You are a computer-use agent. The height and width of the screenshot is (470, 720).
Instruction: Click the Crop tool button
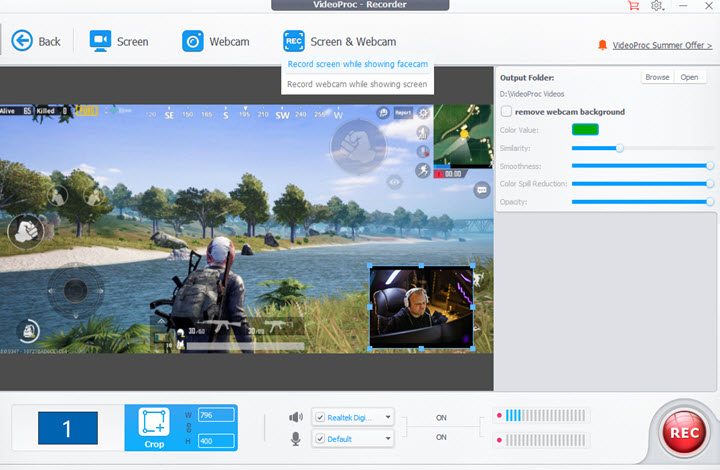click(154, 428)
